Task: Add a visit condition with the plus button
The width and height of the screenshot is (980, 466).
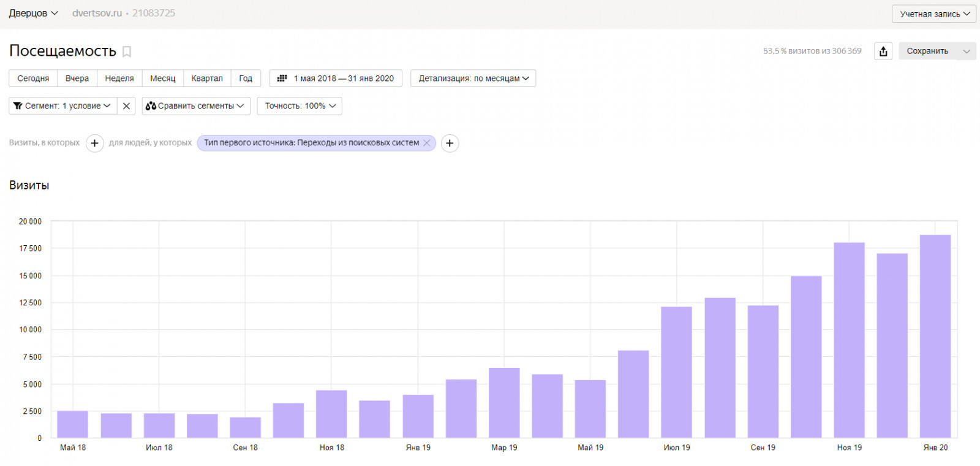Action: coord(94,143)
